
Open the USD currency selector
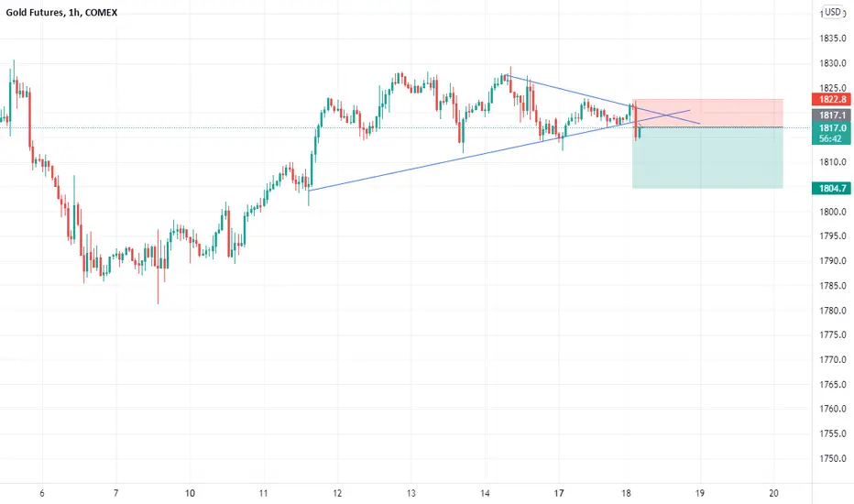pos(832,12)
